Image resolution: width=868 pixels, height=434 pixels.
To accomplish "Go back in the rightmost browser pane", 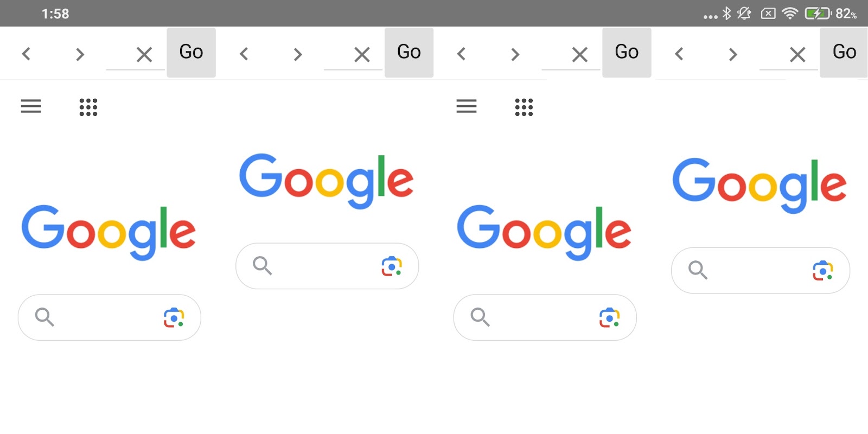I will pyautogui.click(x=679, y=54).
